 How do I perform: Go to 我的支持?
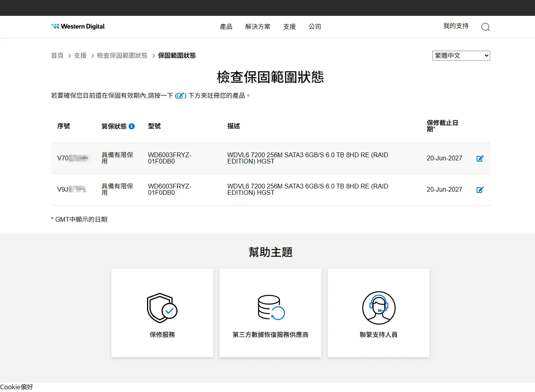pyautogui.click(x=456, y=26)
